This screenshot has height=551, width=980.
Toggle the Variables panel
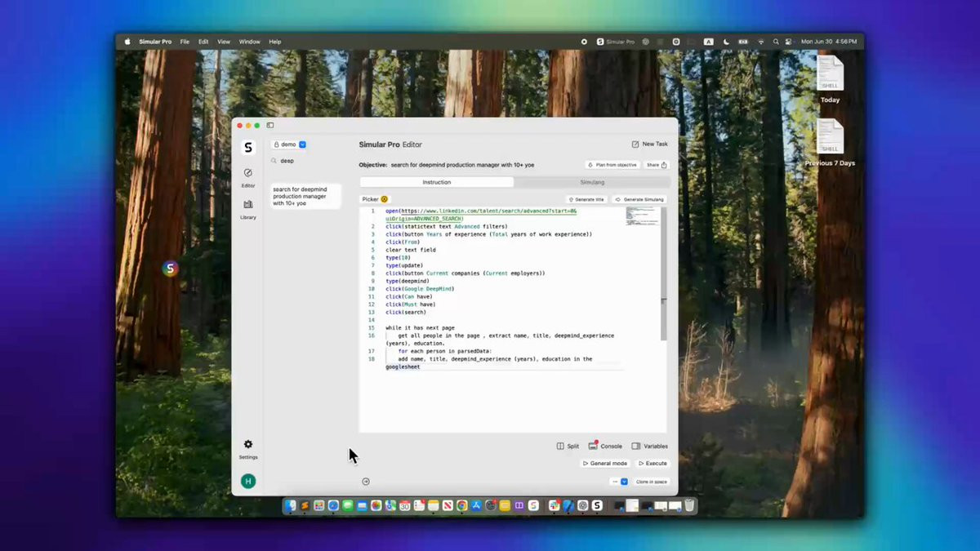(x=649, y=447)
